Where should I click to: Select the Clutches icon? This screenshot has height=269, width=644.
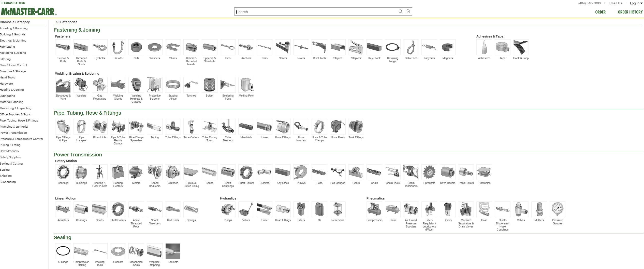(x=173, y=172)
